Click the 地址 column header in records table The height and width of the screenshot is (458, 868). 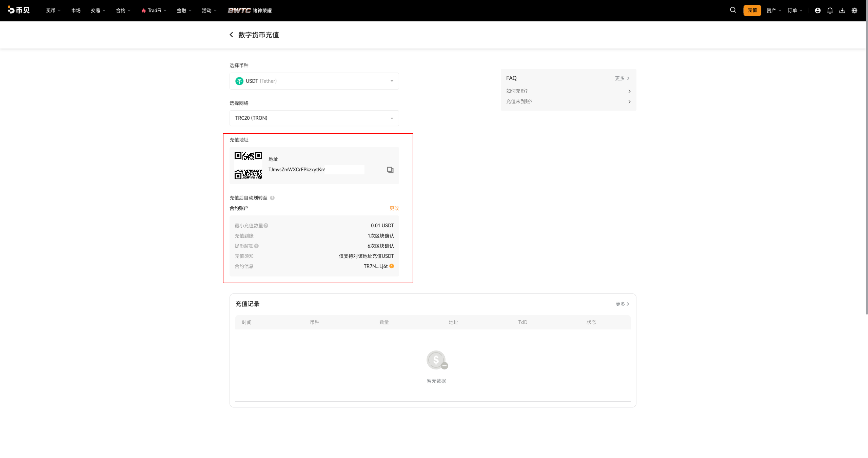pos(453,322)
